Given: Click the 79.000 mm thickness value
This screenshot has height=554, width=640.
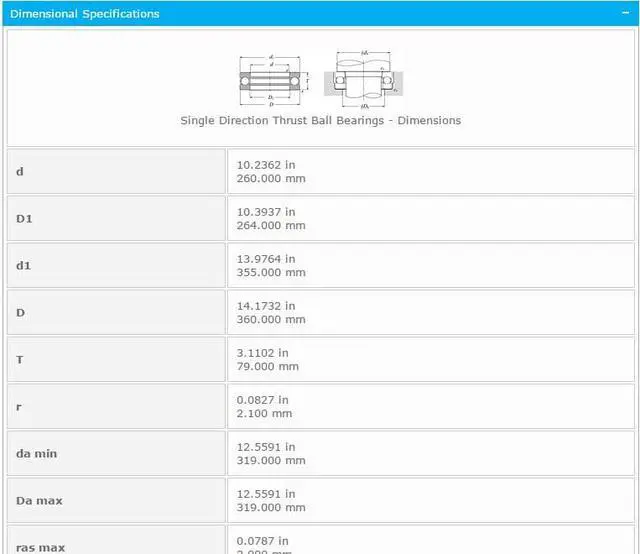Looking at the screenshot, I should [267, 367].
